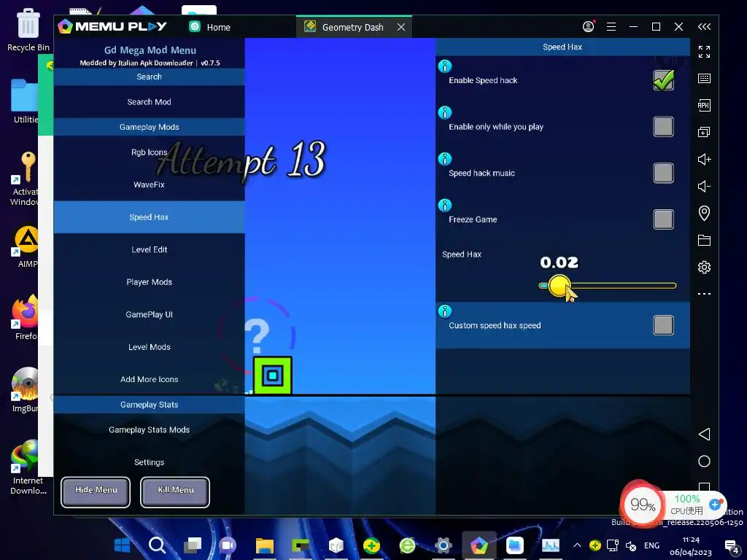Image resolution: width=747 pixels, height=560 pixels.
Task: Click the Search Mod entry
Action: 149,102
